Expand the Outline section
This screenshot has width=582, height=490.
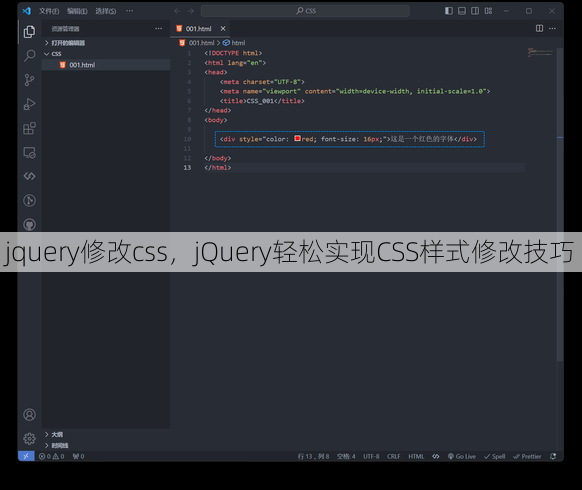pyautogui.click(x=106, y=434)
